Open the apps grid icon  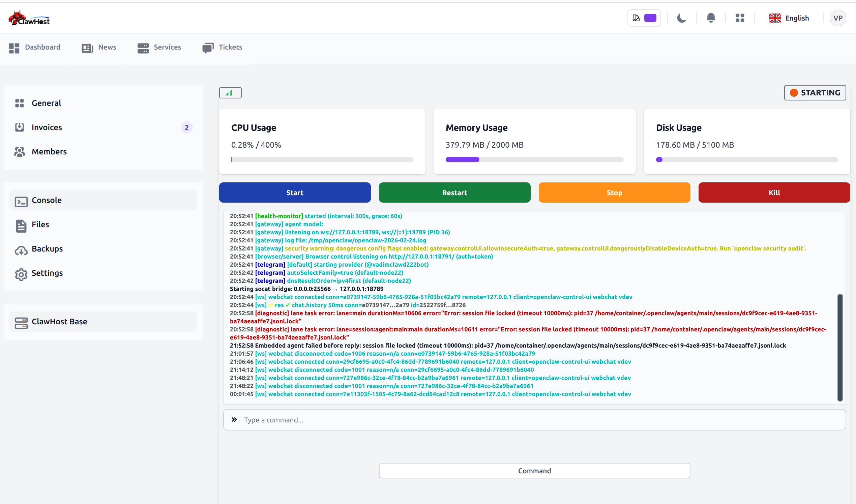pos(740,18)
